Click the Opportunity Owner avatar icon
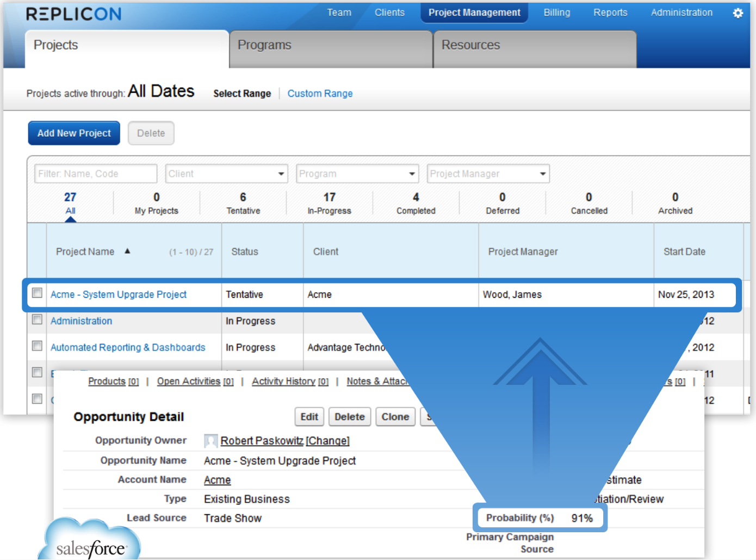This screenshot has width=756, height=560. click(x=210, y=441)
